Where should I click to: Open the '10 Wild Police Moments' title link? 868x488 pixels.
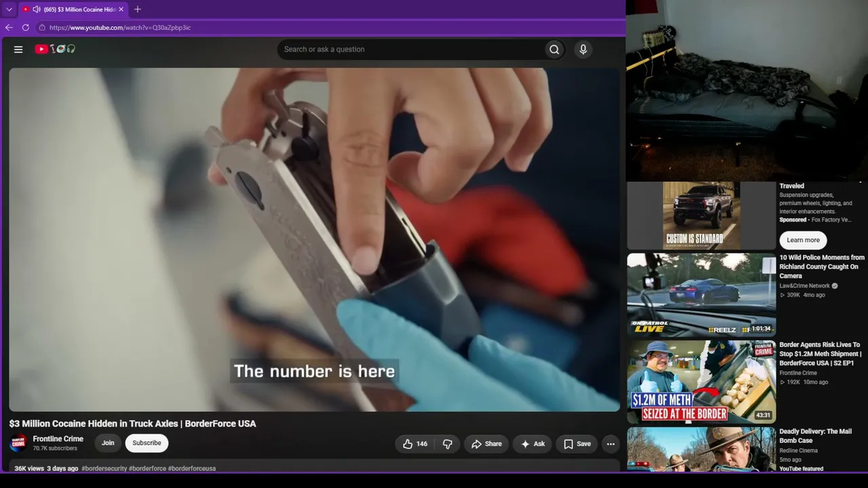822,267
